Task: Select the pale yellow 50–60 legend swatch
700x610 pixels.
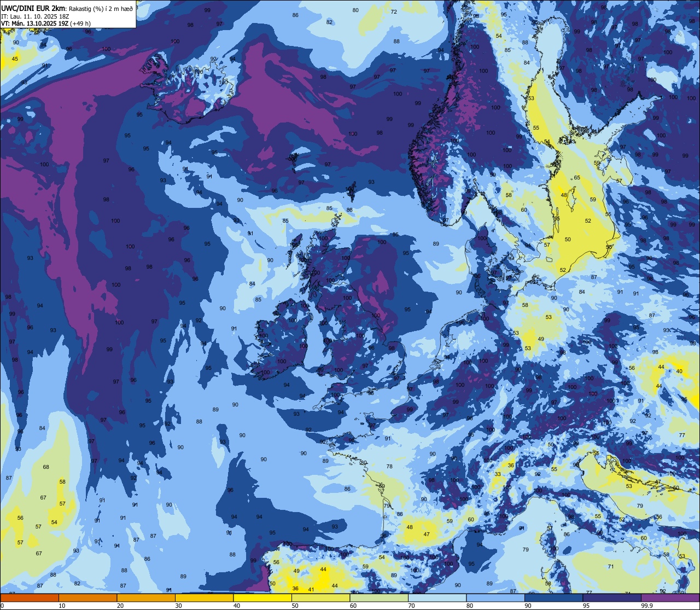Action: (320, 597)
